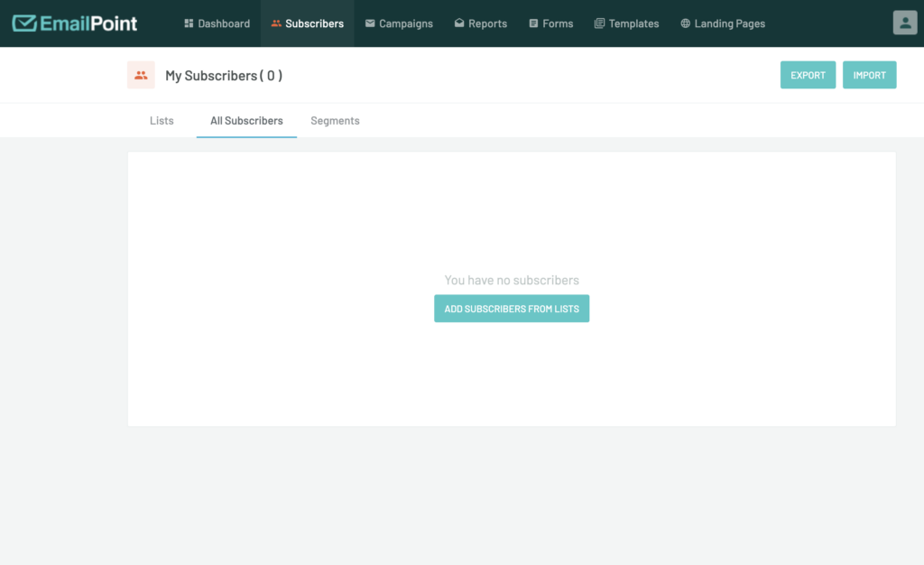The width and height of the screenshot is (924, 565).
Task: Click the Campaigns envelope icon
Action: click(370, 23)
